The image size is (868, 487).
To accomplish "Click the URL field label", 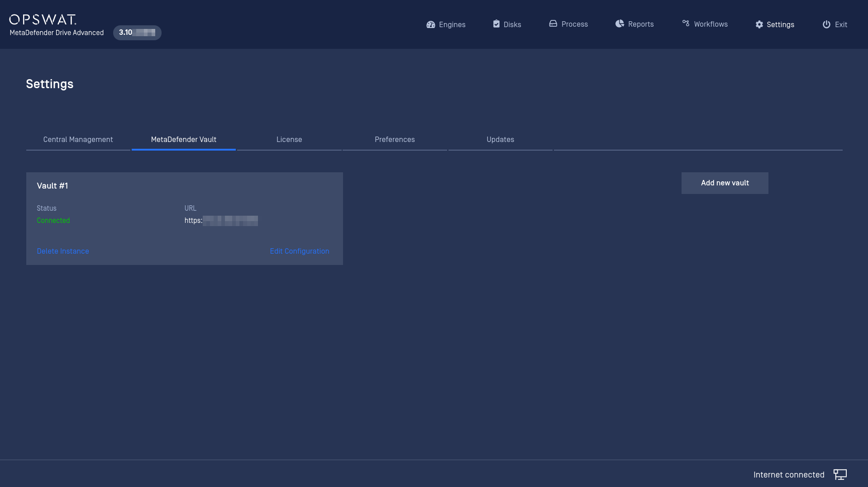I will [x=191, y=208].
